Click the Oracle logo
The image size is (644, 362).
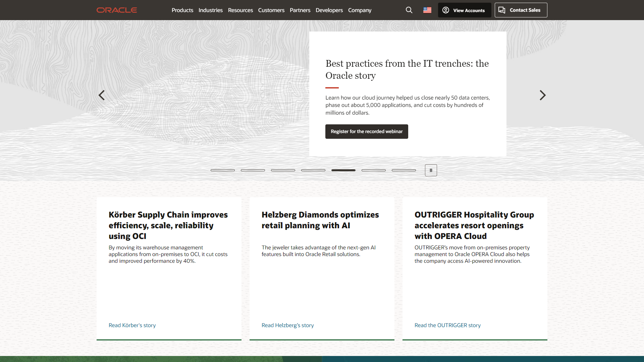pyautogui.click(x=116, y=10)
